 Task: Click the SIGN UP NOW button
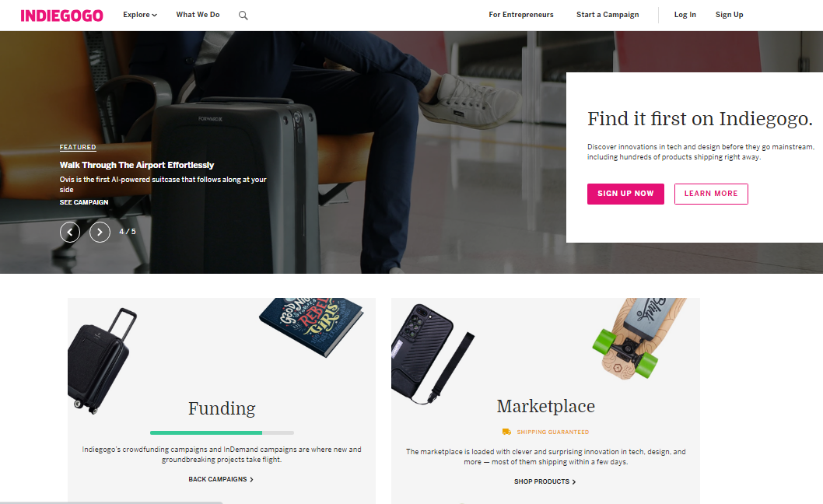coord(625,194)
